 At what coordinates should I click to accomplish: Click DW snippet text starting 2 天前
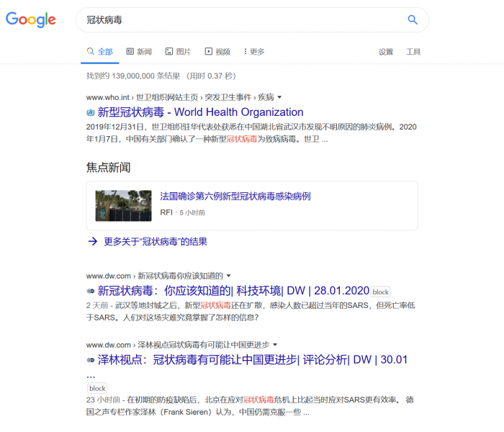tap(251, 312)
